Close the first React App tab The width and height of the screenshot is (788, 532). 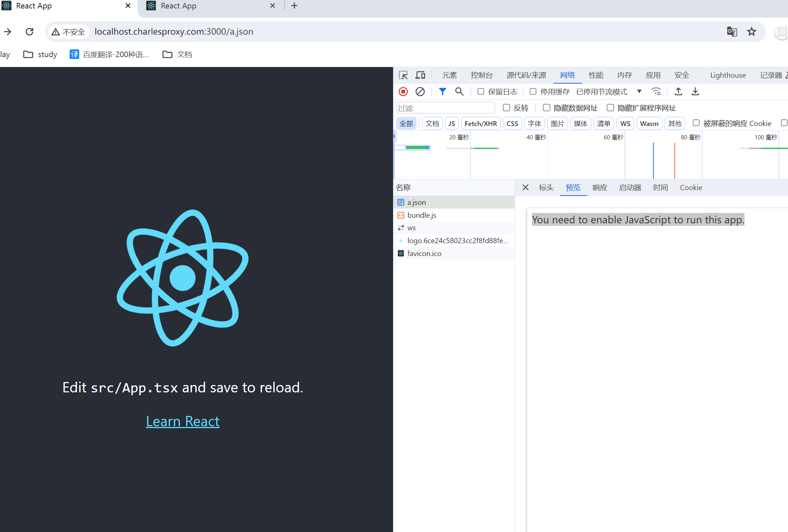click(128, 6)
